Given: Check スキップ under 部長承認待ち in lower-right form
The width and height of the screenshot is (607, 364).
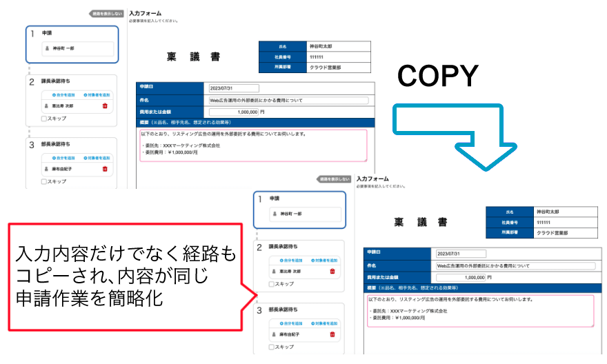Looking at the screenshot, I should (271, 347).
